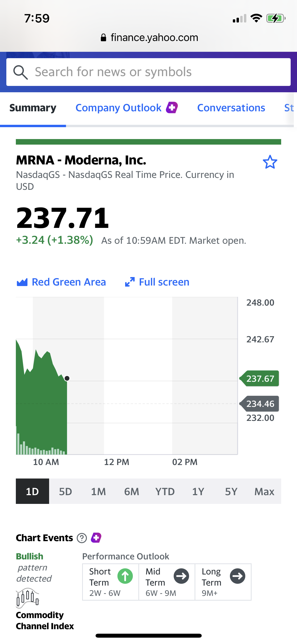
Task: Focus the Search for news or symbols field
Action: pos(148,72)
